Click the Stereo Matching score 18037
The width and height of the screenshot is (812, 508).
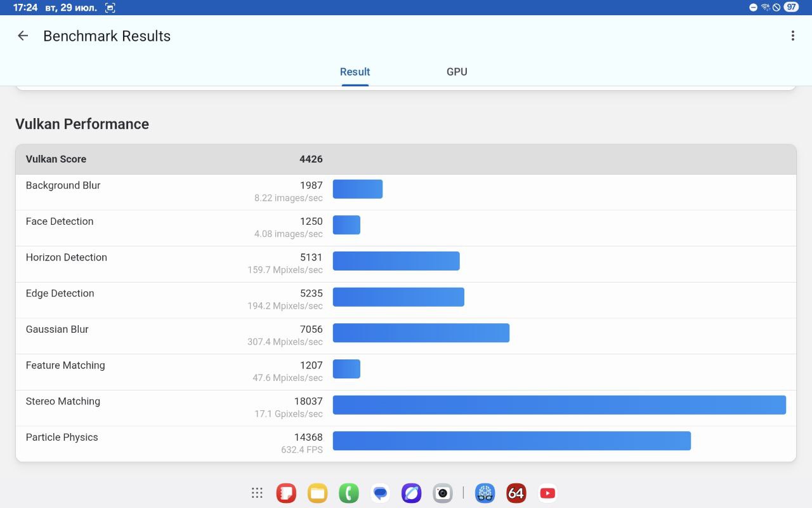coord(308,401)
